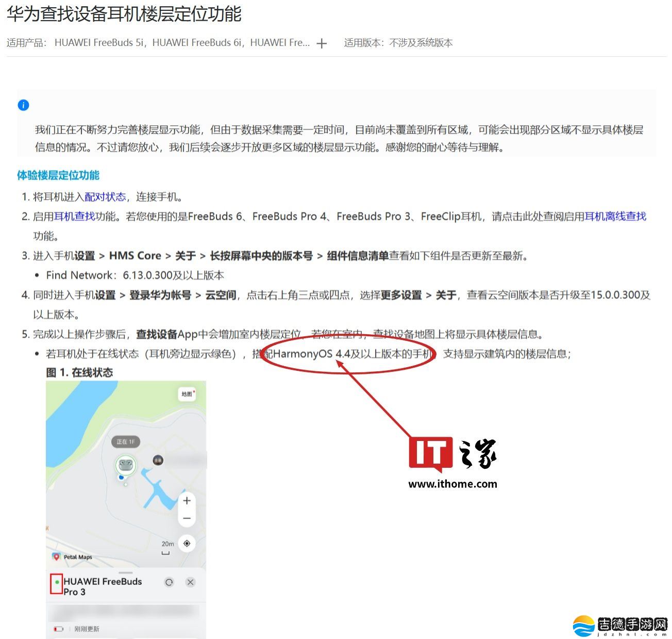The height and width of the screenshot is (639, 672).
Task: Open the 耳机离线查找 link
Action: tap(615, 217)
